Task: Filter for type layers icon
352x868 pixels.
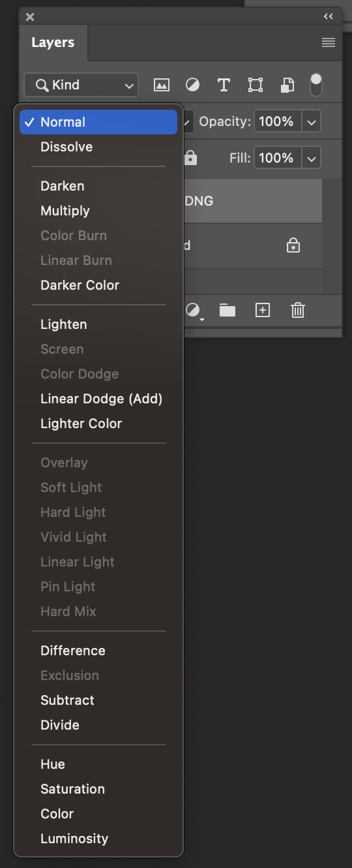Action: [224, 85]
